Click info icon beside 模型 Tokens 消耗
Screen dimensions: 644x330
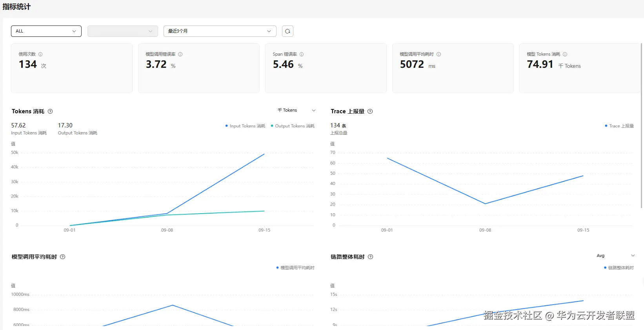point(565,54)
